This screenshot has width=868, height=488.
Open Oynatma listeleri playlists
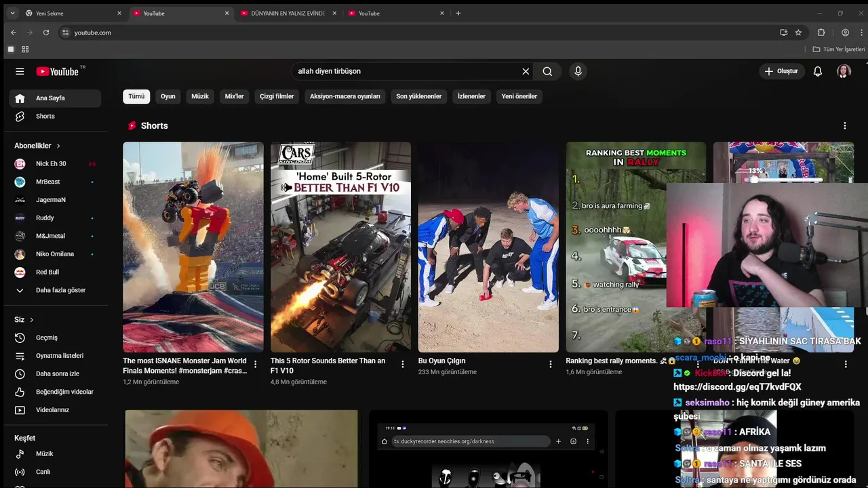[55, 356]
